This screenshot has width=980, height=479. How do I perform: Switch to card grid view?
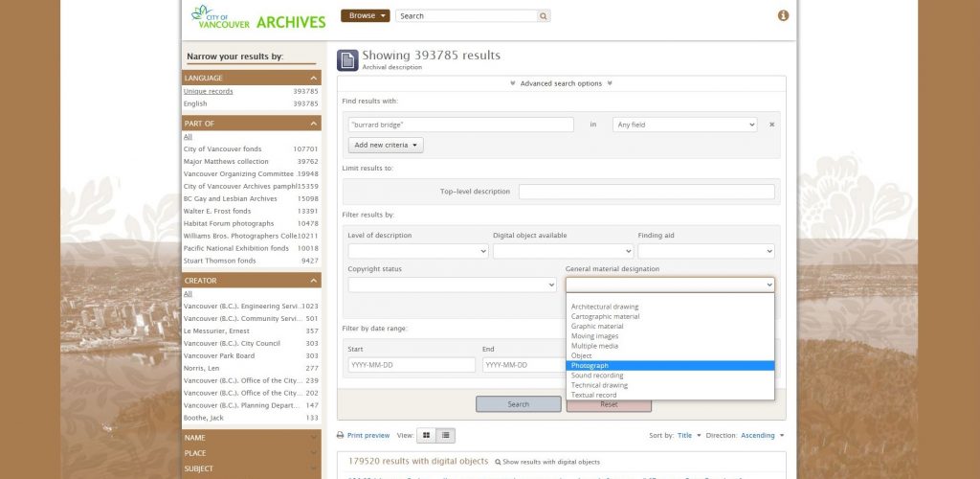(x=427, y=436)
